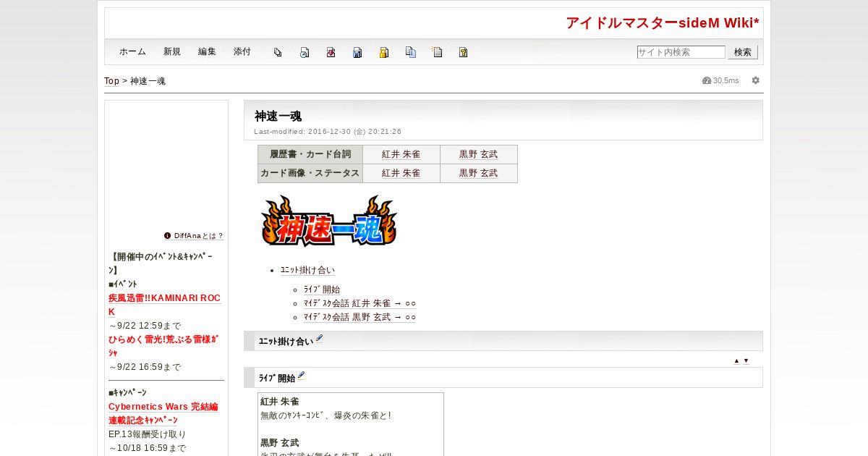
Task: Click the down triangle section navigation arrow
Action: 746,360
